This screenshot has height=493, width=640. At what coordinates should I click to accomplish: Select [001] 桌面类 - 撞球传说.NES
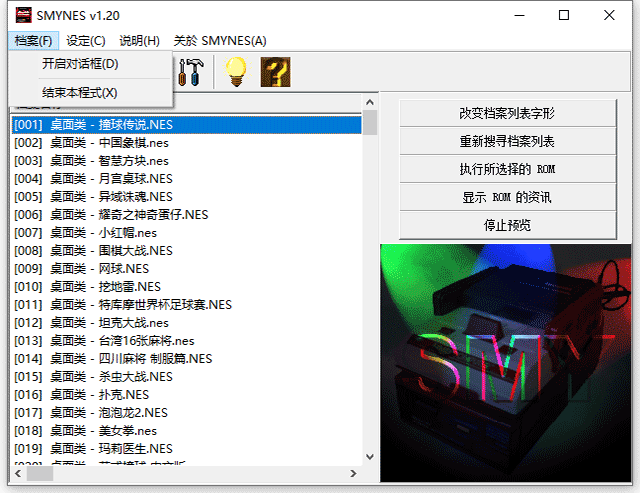pyautogui.click(x=187, y=125)
